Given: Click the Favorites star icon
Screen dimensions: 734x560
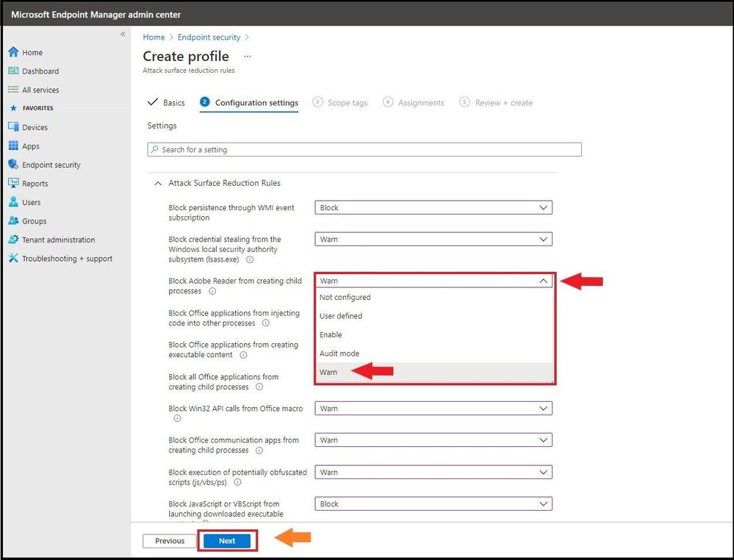Looking at the screenshot, I should click(x=13, y=108).
